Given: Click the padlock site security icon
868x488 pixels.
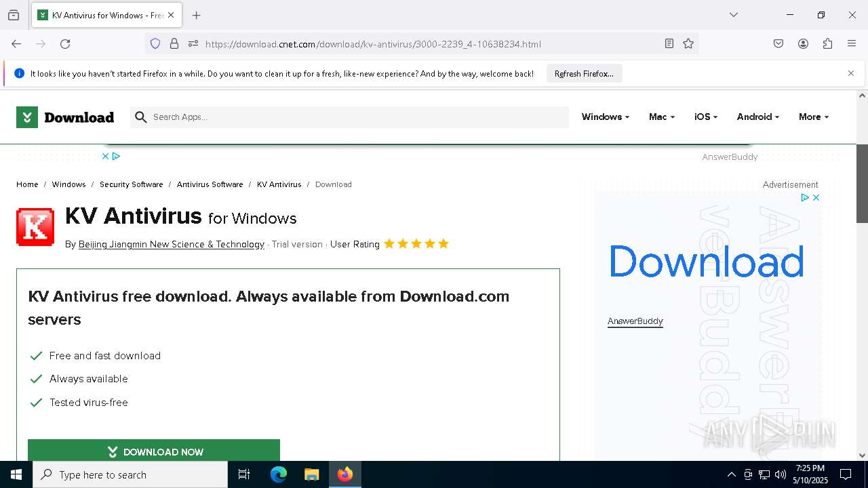Looking at the screenshot, I should tap(174, 44).
